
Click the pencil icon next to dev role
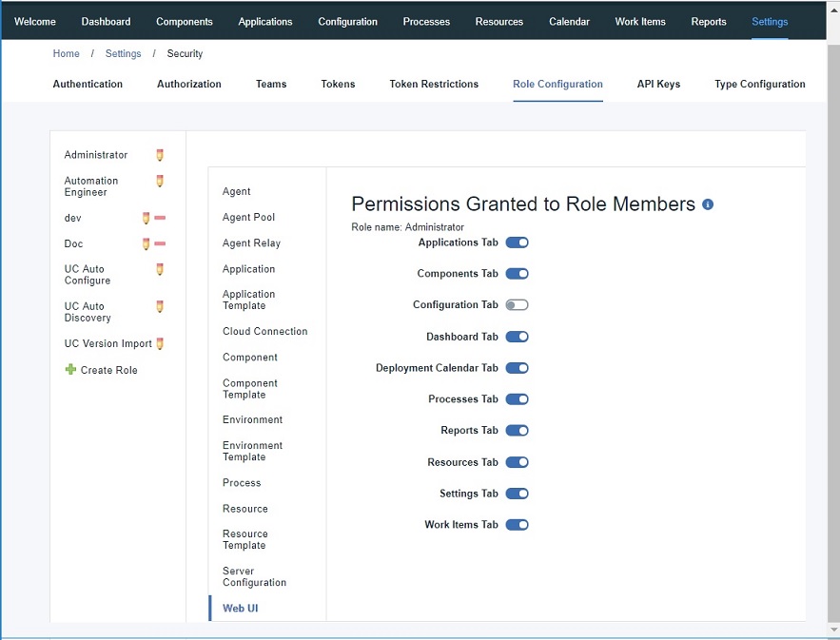(x=146, y=218)
